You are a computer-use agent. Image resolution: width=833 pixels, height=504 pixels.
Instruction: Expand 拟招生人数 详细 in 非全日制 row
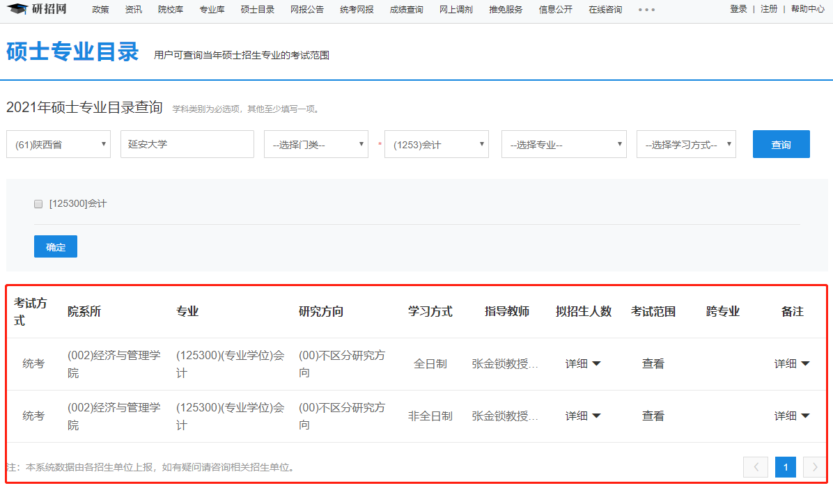pyautogui.click(x=583, y=416)
